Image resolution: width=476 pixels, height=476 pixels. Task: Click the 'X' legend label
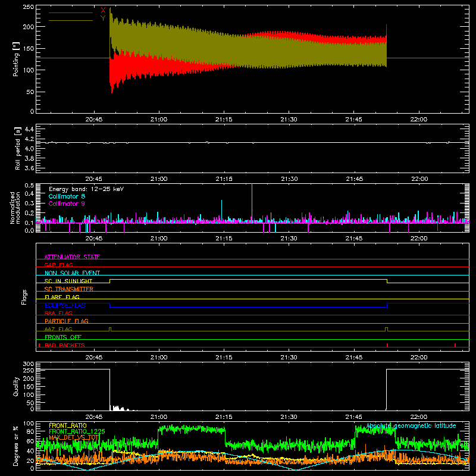(x=103, y=11)
